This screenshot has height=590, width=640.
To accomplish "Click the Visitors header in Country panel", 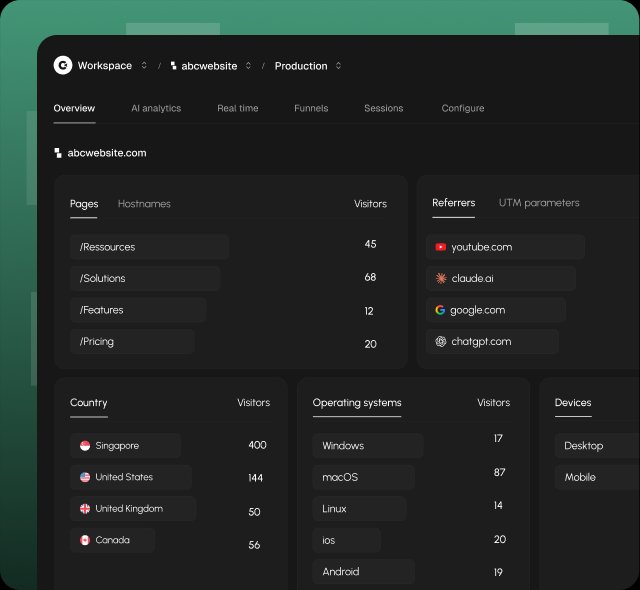I will pyautogui.click(x=253, y=403).
